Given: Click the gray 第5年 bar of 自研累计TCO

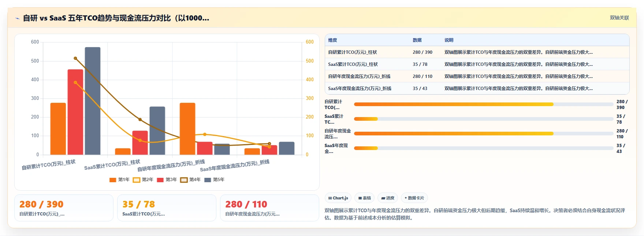Looking at the screenshot, I should point(93,101).
